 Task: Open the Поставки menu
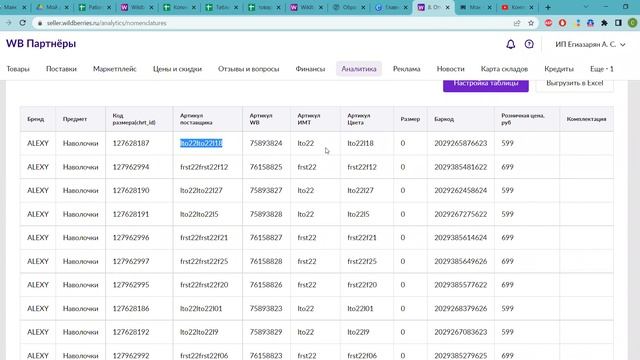[61, 69]
